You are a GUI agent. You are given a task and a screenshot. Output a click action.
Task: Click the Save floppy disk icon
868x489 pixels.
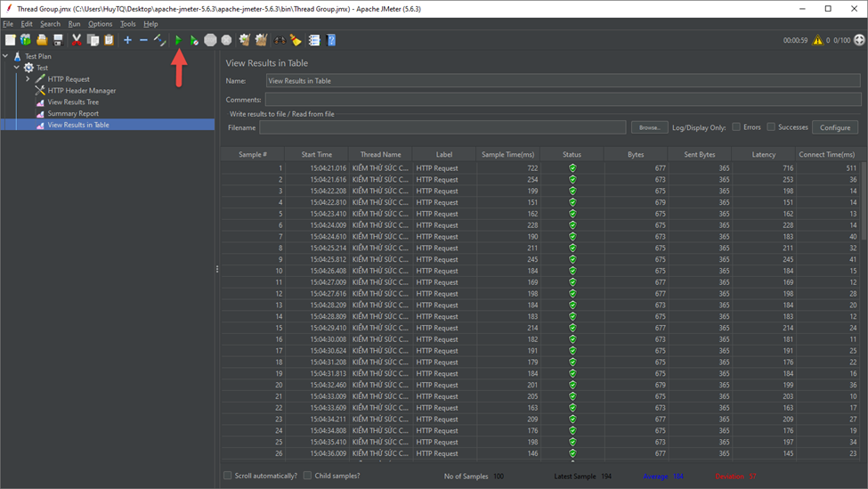point(58,40)
